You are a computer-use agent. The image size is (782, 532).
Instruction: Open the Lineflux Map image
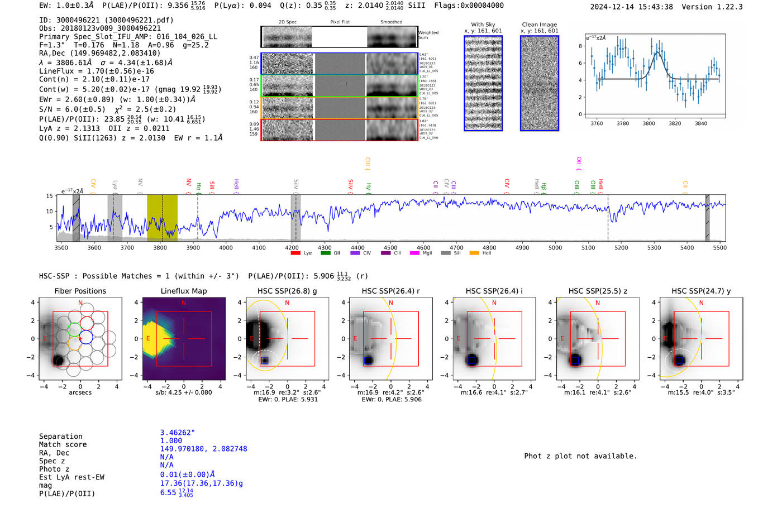[x=184, y=339]
